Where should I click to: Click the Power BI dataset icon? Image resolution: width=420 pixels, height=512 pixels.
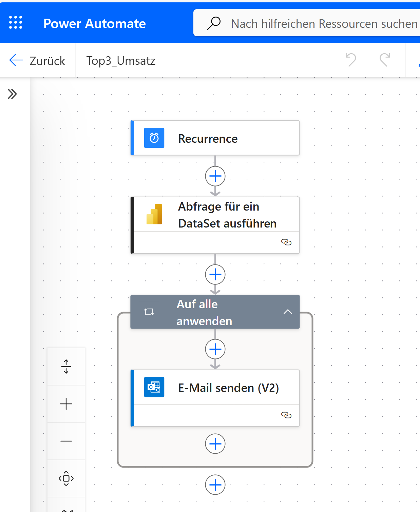[x=154, y=214]
